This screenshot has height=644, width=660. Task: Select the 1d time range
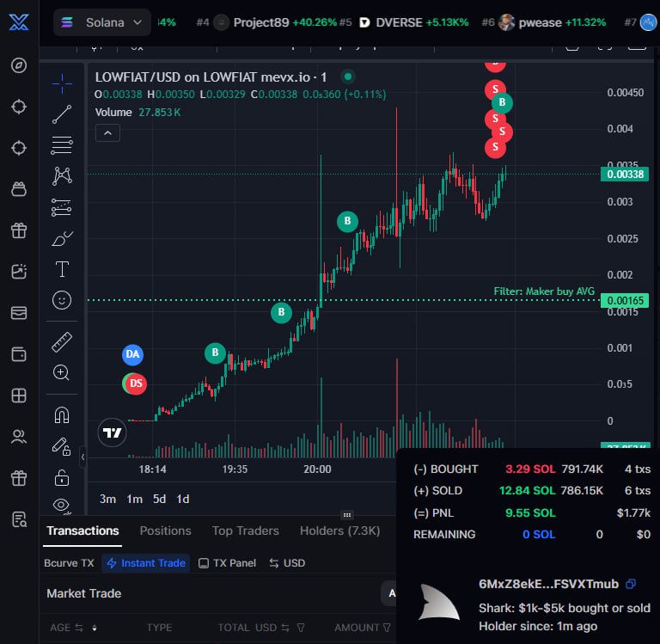[183, 499]
